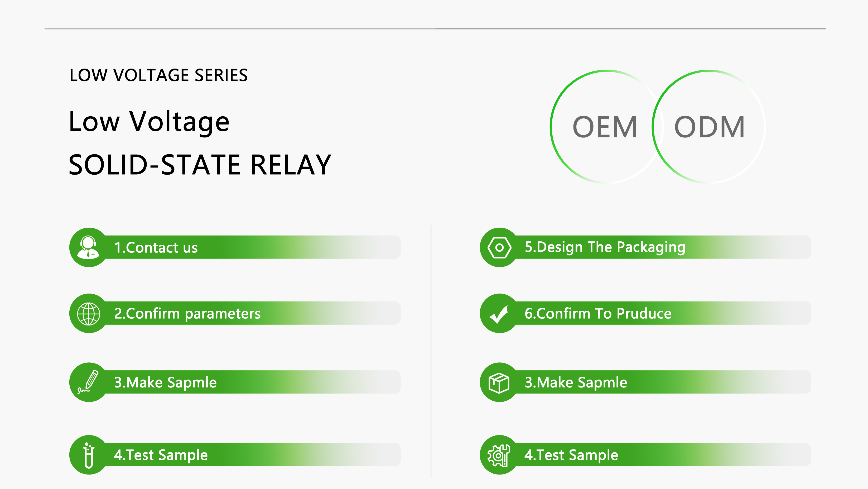Open 3.Make Sapmle in left column
The height and width of the screenshot is (489, 868).
(235, 382)
